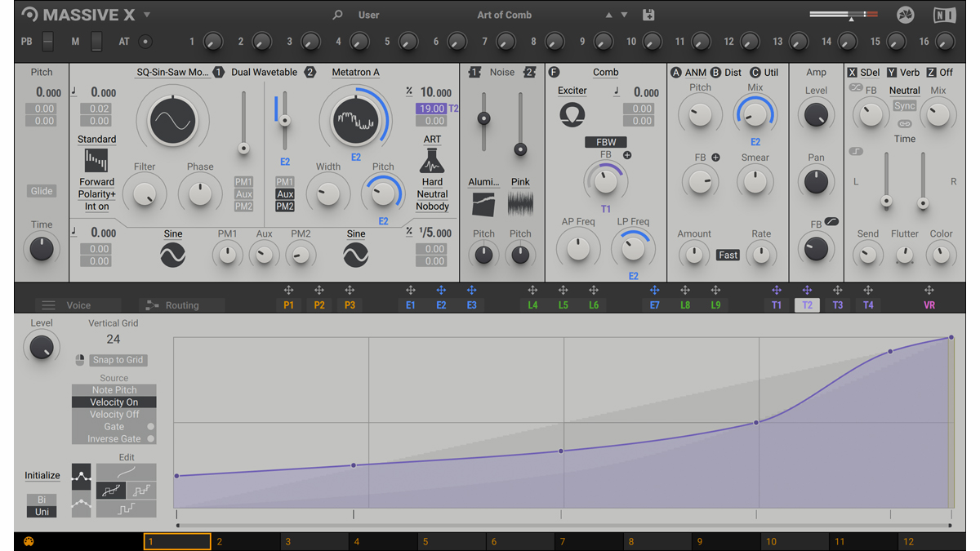The image size is (980, 551).
Task: Select the L4 LFO tab
Action: 532,305
